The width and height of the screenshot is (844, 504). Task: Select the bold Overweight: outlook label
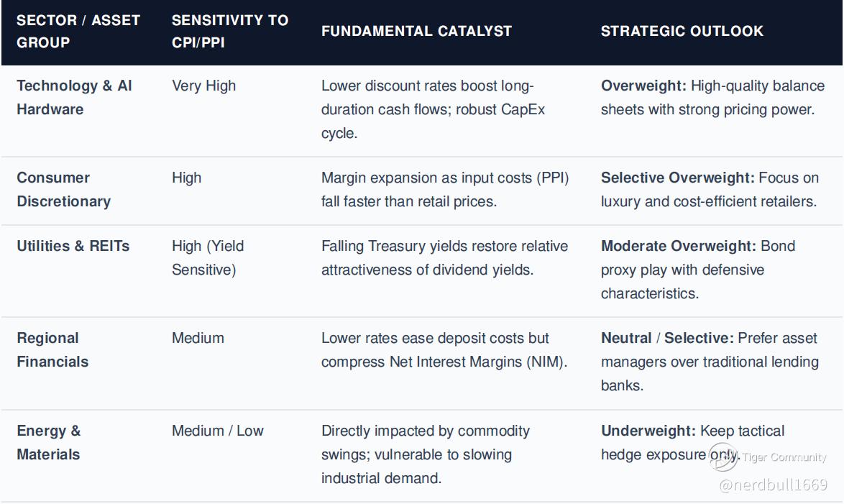[x=643, y=86]
